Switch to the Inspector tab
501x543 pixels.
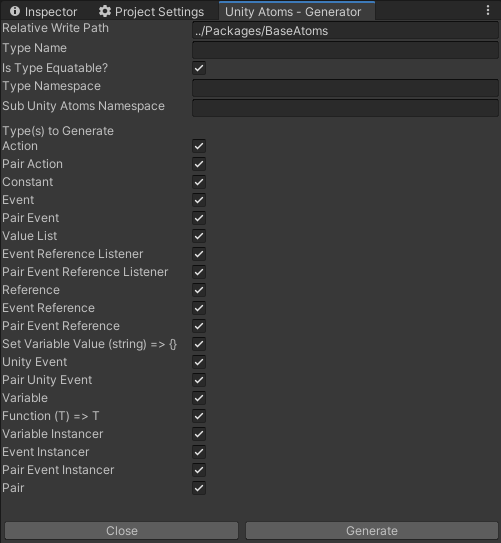tap(43, 11)
